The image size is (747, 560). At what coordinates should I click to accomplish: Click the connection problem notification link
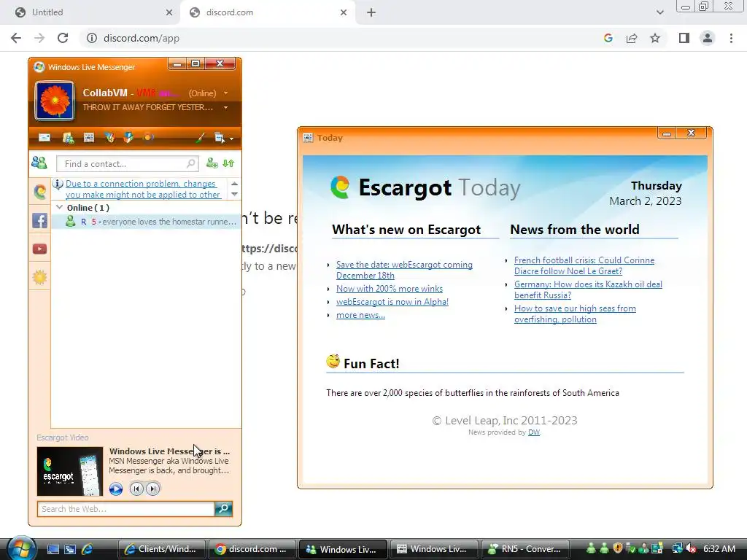tap(143, 189)
